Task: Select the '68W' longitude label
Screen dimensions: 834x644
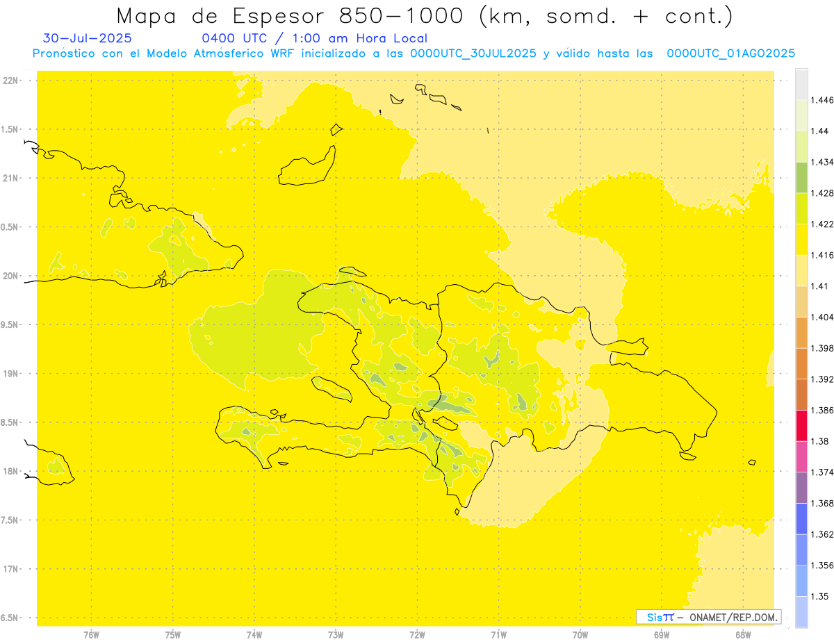Action: [743, 634]
